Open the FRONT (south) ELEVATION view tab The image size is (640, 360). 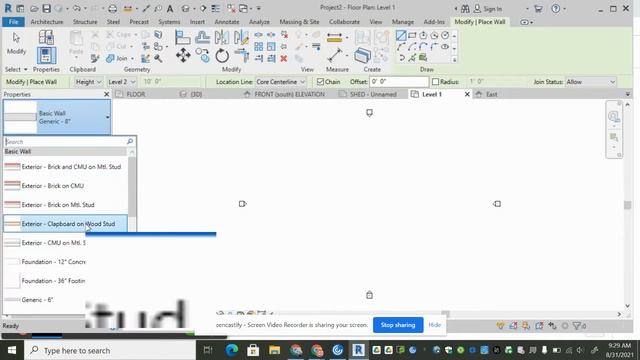coord(289,94)
